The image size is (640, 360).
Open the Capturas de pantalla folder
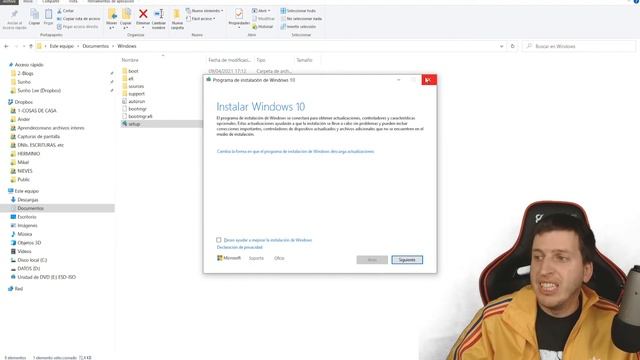pos(38,136)
